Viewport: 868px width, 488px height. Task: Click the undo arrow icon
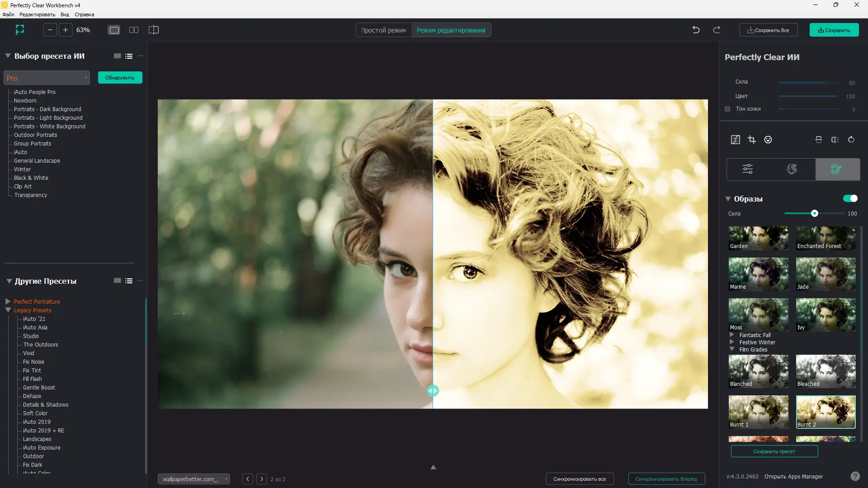[696, 30]
